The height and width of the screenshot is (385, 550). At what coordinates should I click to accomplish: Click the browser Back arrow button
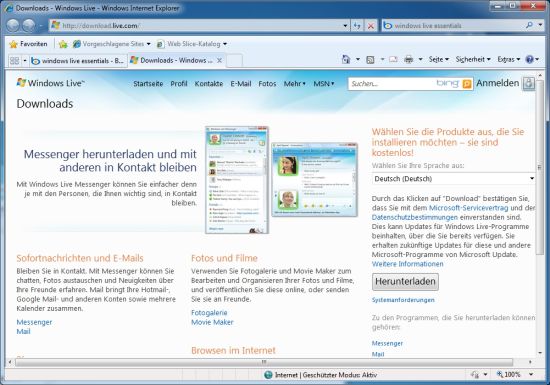pyautogui.click(x=13, y=25)
